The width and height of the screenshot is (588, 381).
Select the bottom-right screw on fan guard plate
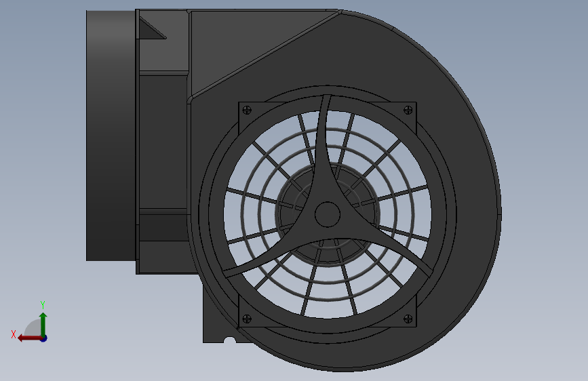coord(408,319)
